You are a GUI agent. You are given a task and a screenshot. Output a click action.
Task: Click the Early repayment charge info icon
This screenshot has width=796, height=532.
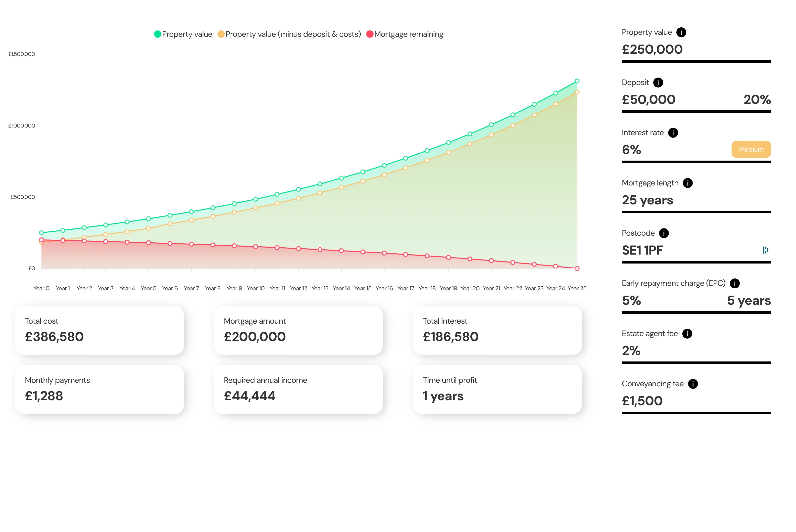735,283
